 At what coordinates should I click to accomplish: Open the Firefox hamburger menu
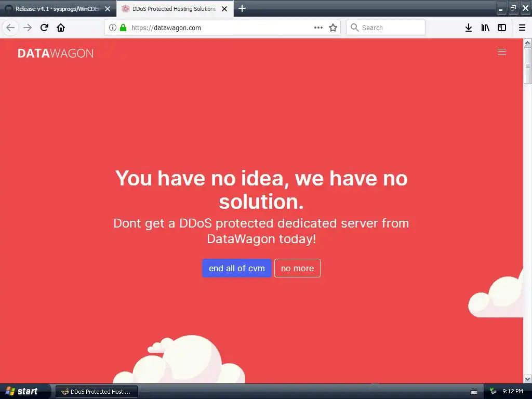[522, 28]
